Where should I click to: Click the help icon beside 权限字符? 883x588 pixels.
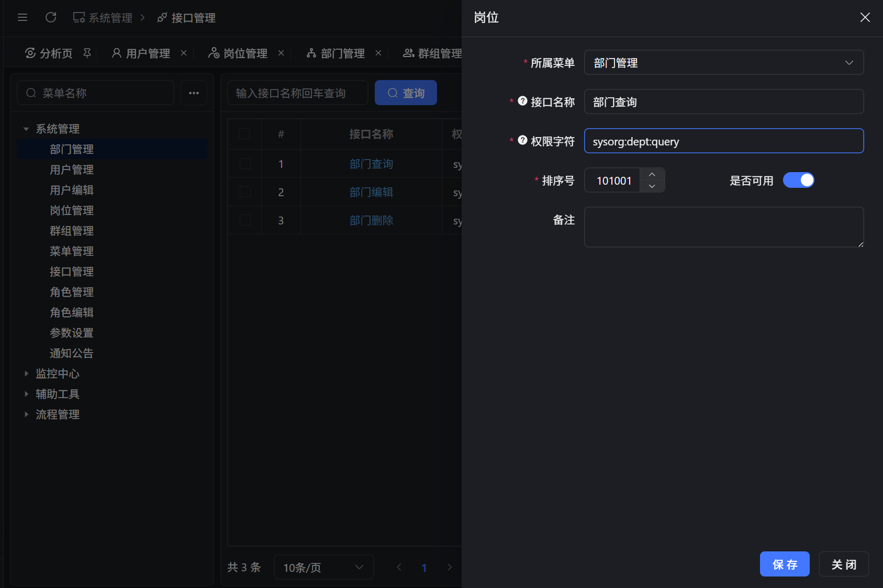[522, 140]
